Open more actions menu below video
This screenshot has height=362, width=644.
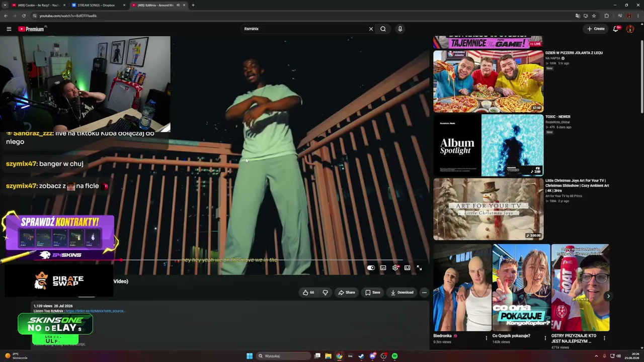point(424,293)
